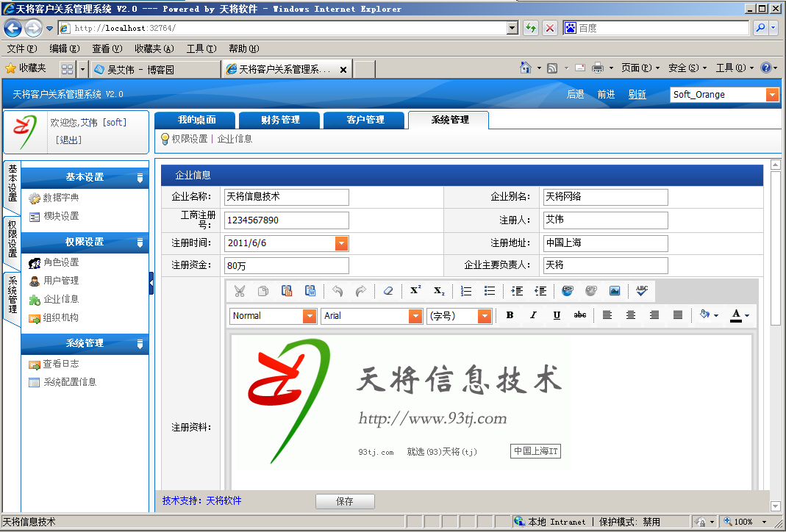Image resolution: width=786 pixels, height=532 pixels.
Task: Switch to 财务管理 tab
Action: pyautogui.click(x=279, y=121)
